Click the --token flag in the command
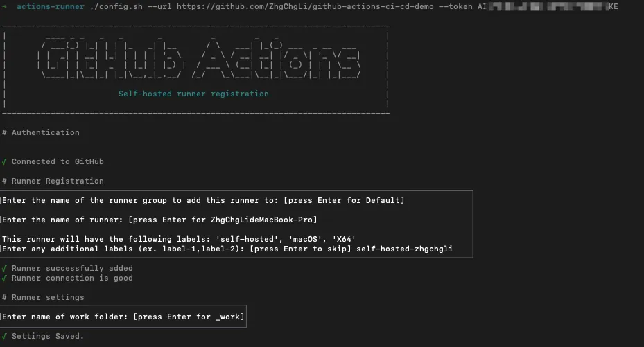This screenshot has width=644, height=347. point(455,6)
